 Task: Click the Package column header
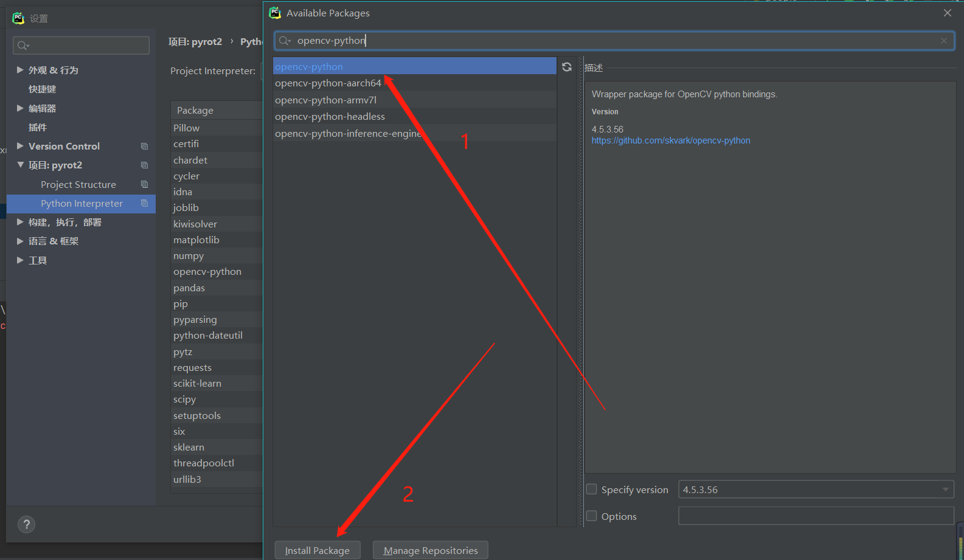[217, 110]
